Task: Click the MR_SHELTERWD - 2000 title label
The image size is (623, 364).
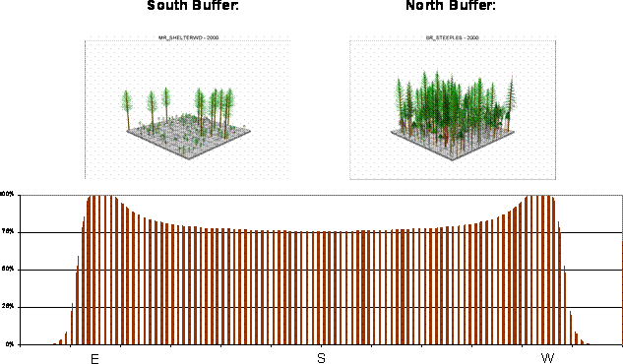Action: point(189,37)
